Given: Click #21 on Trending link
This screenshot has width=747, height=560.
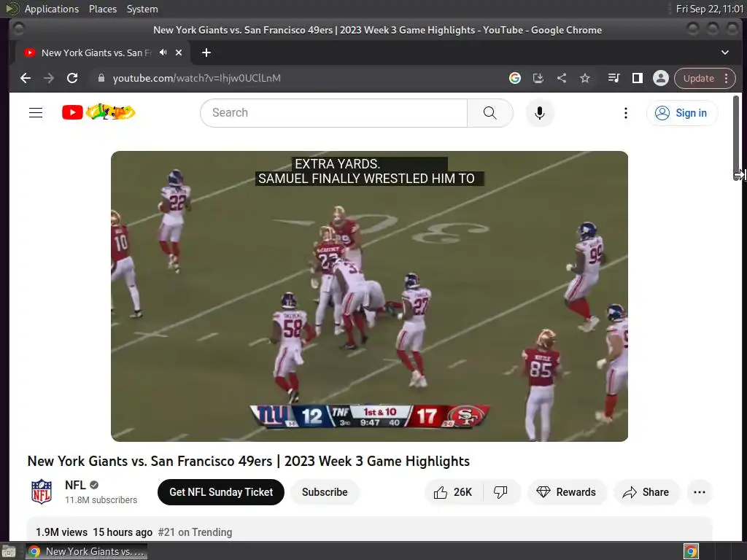Looking at the screenshot, I should [195, 532].
